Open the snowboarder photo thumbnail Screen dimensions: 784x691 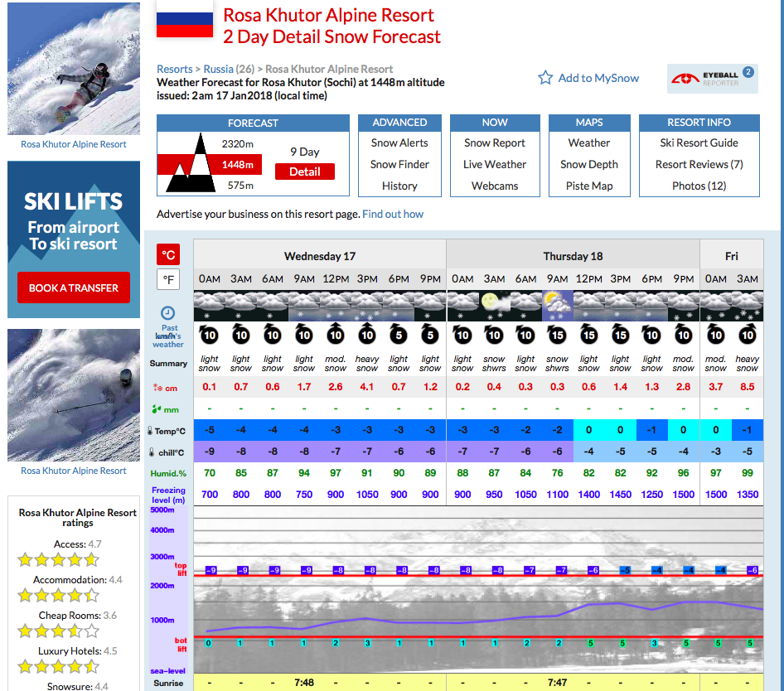[x=74, y=69]
